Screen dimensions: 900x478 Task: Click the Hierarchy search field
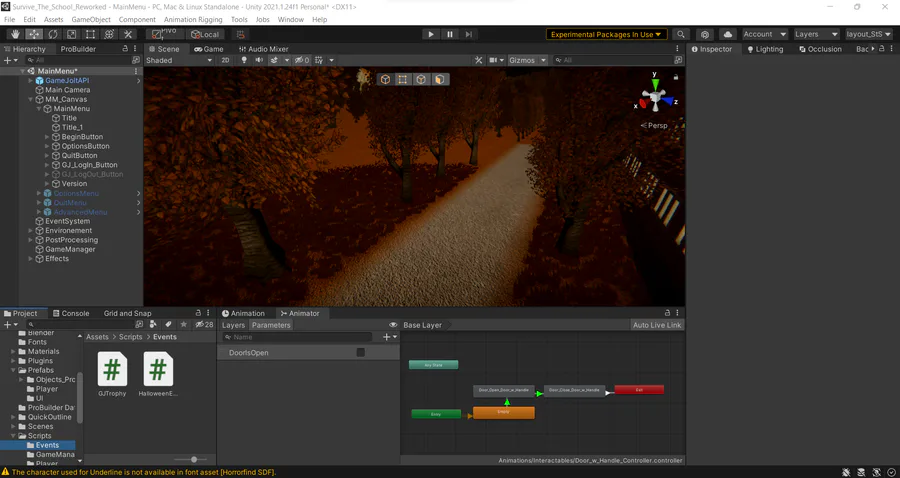click(x=77, y=60)
